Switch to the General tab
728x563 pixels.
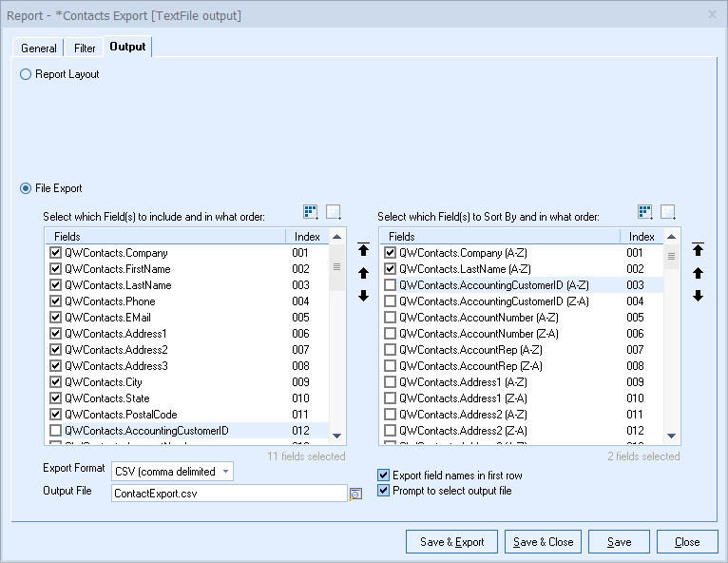[39, 48]
